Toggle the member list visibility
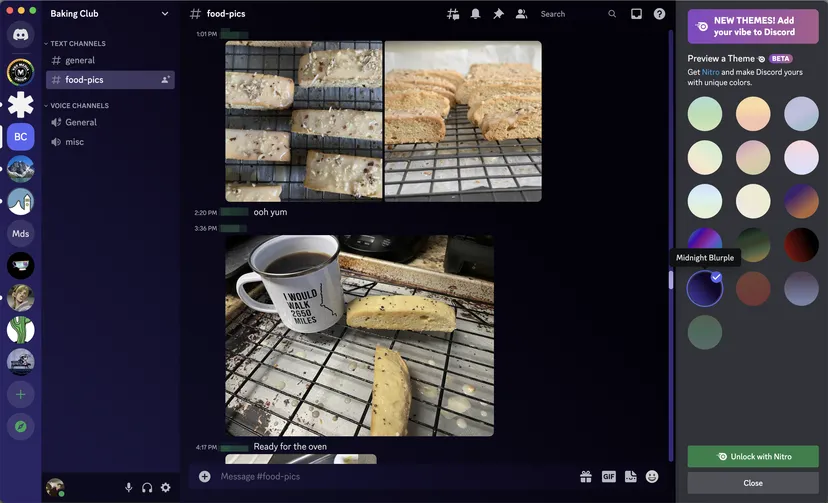The image size is (828, 503). tap(521, 14)
